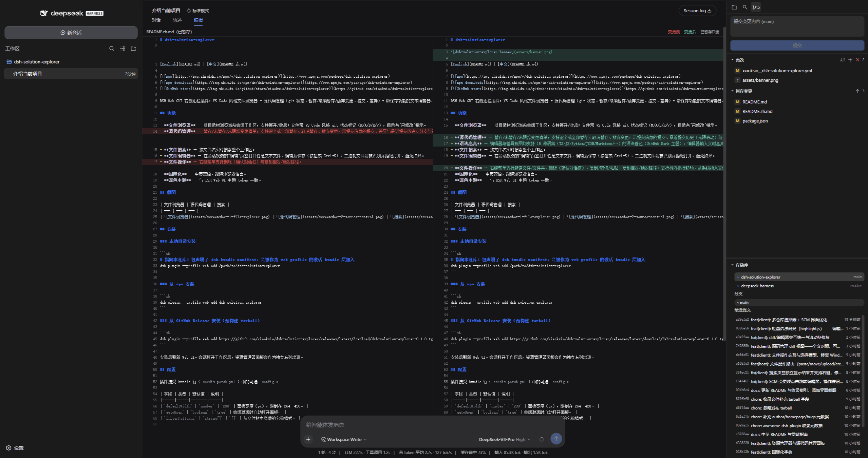Screen dimensions: 868x458
Task: Download the Session log
Action: click(697, 11)
